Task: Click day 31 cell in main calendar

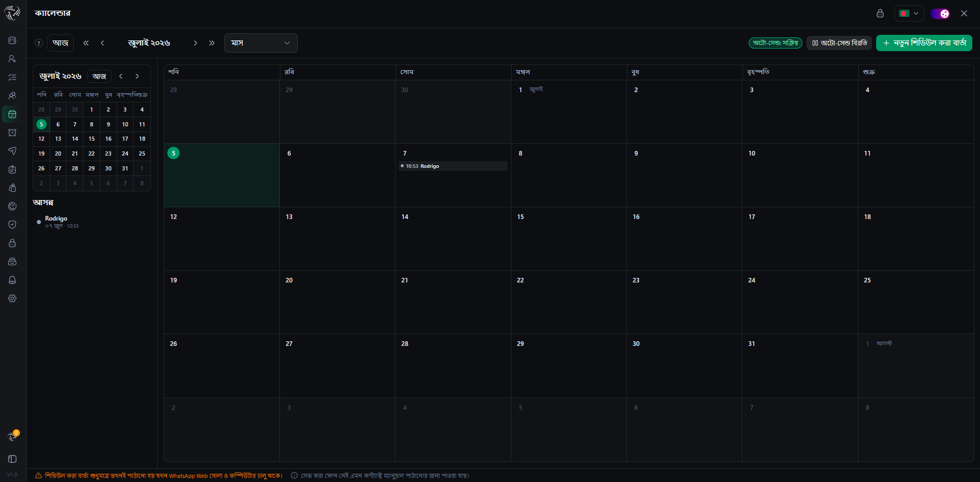Action: pos(800,365)
